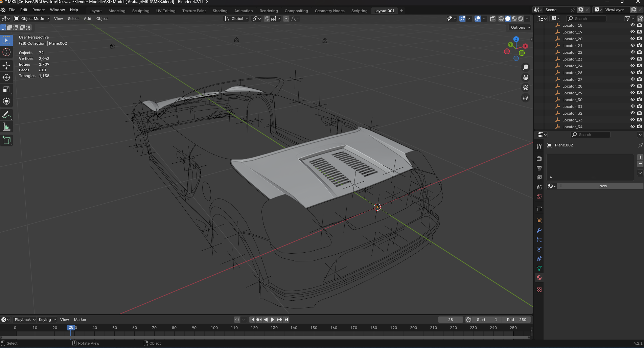Screen dimensions: 644x348
Task: Click the New material button
Action: 603,186
